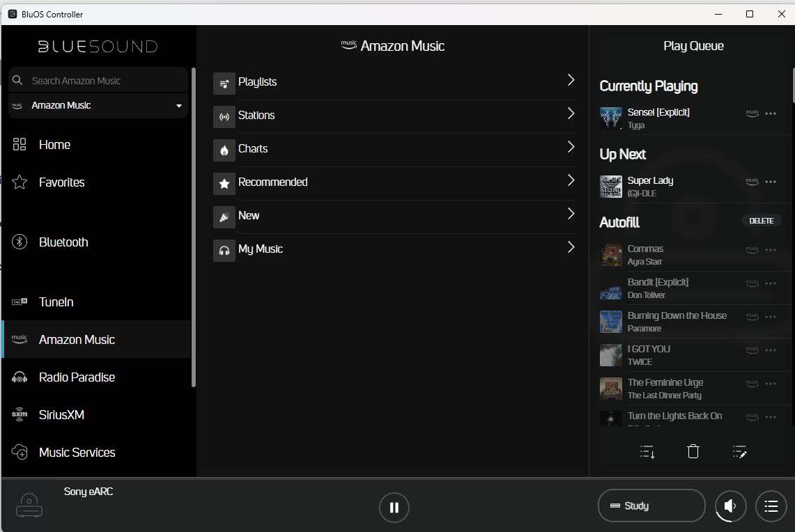The image size is (795, 532).
Task: Pause the current playback
Action: [394, 507]
